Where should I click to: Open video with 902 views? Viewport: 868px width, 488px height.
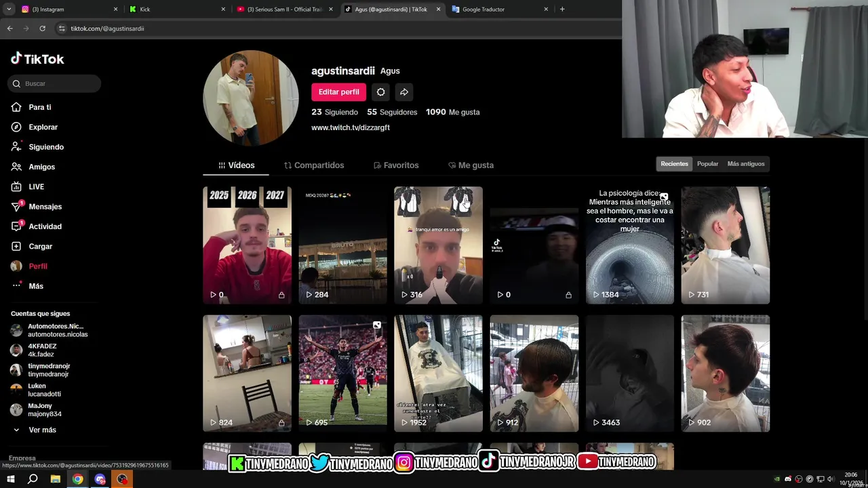coord(726,373)
